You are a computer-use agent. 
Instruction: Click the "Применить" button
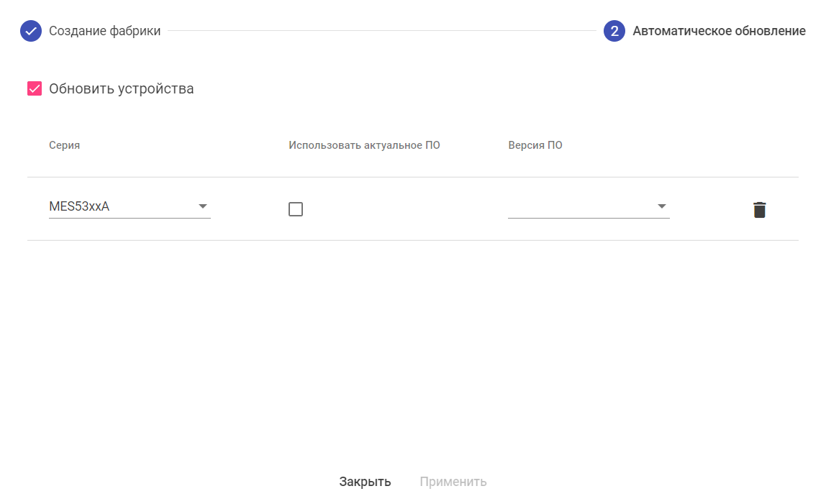[453, 482]
